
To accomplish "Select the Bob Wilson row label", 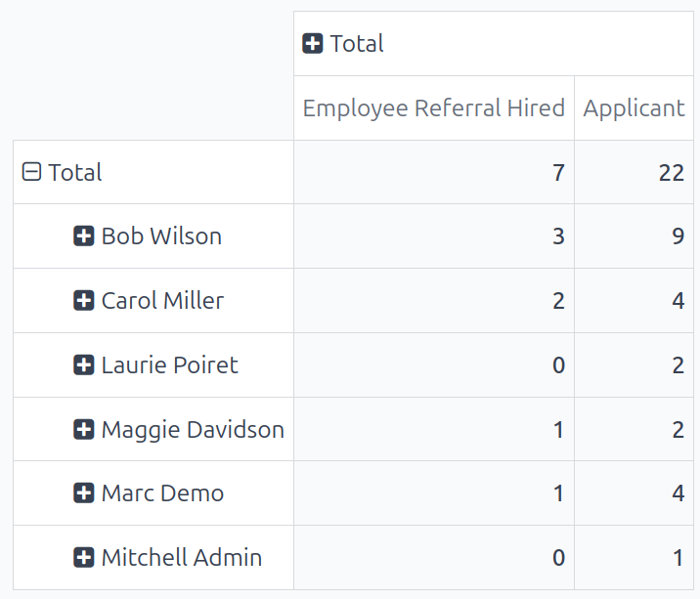I will [161, 236].
